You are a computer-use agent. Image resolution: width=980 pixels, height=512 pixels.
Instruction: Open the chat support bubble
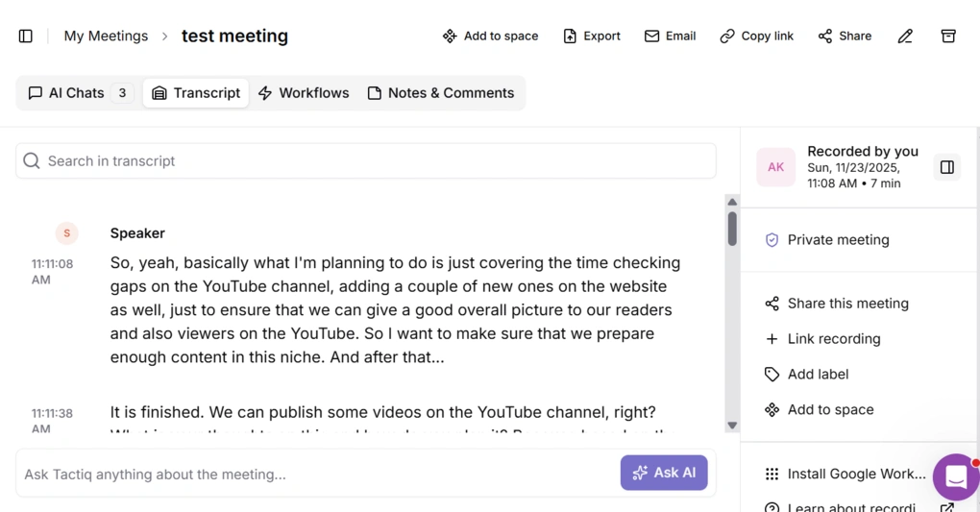point(955,476)
